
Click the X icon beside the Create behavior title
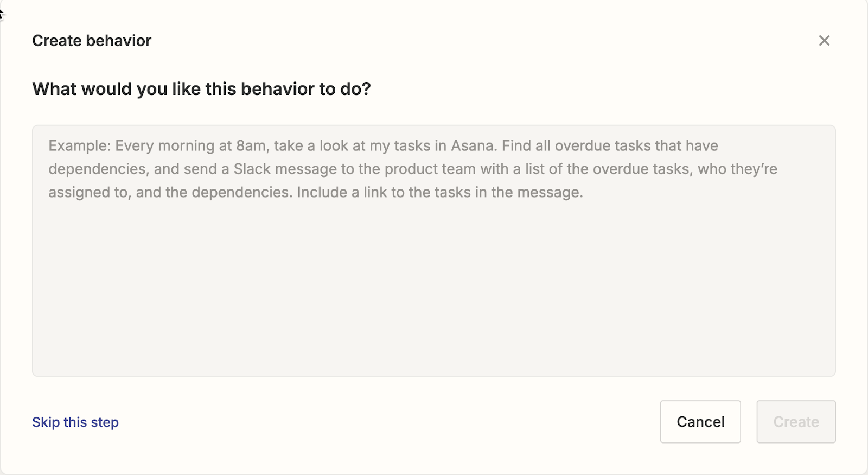pyautogui.click(x=824, y=41)
